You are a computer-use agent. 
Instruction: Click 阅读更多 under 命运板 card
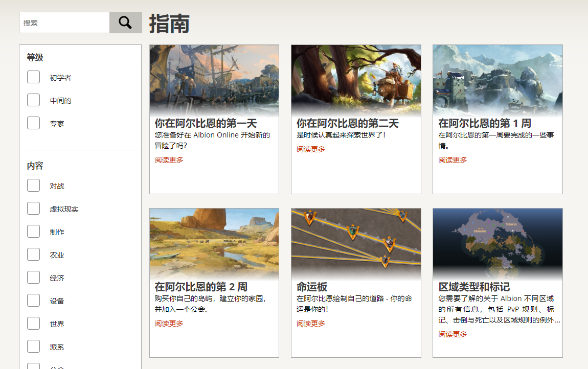click(310, 324)
